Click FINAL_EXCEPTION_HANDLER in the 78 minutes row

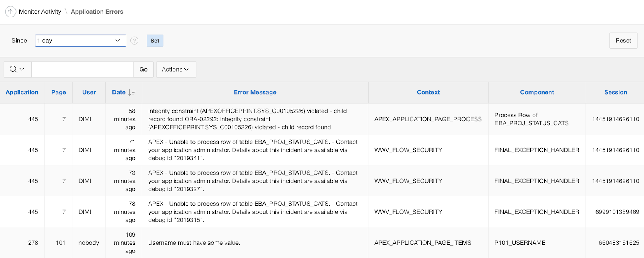[x=537, y=212]
